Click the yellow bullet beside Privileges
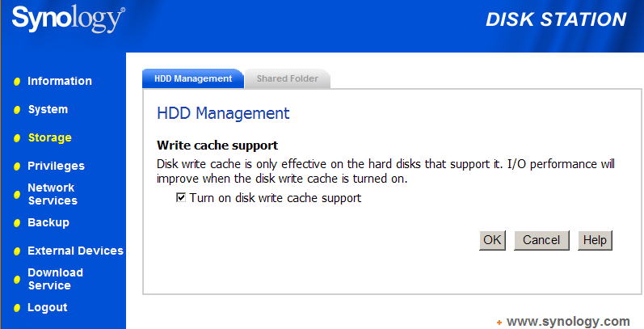The height and width of the screenshot is (329, 644). [x=17, y=167]
